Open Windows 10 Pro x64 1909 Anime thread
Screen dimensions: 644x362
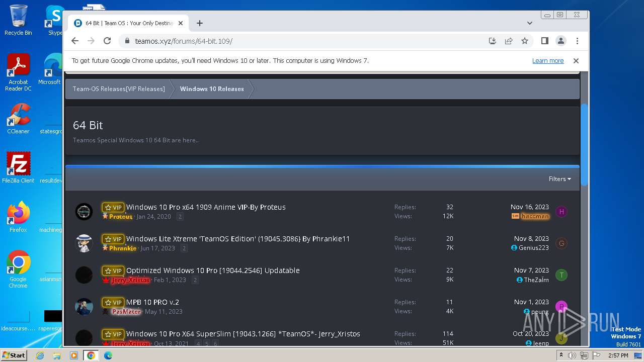pyautogui.click(x=206, y=207)
